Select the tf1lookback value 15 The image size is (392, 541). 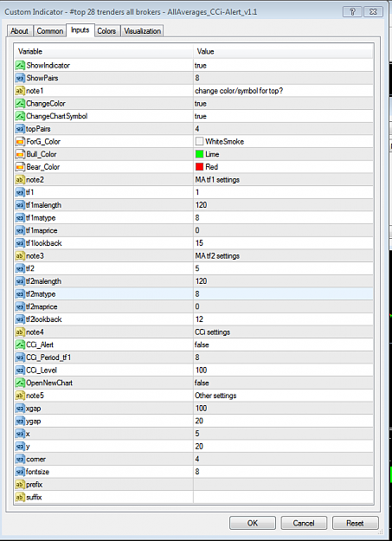(x=199, y=243)
